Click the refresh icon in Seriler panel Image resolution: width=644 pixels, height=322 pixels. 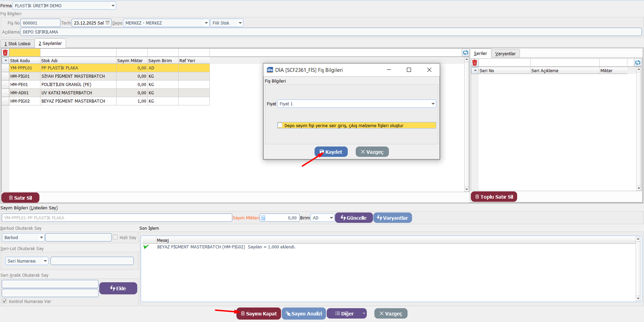tap(638, 63)
